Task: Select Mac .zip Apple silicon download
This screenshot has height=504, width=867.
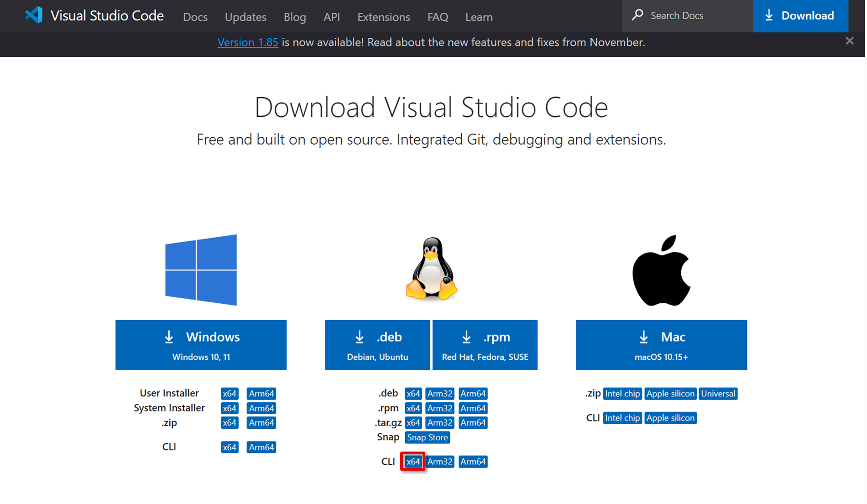Action: (670, 394)
